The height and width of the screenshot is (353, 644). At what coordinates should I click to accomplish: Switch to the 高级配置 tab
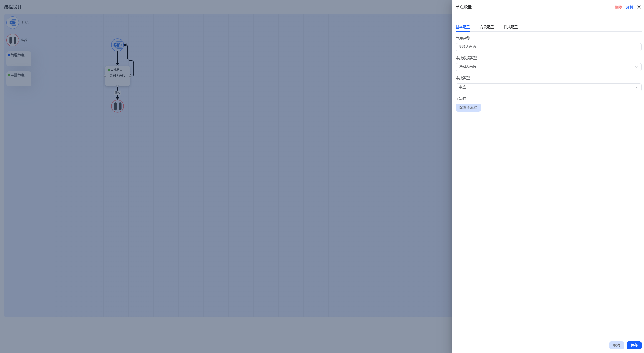(487, 27)
